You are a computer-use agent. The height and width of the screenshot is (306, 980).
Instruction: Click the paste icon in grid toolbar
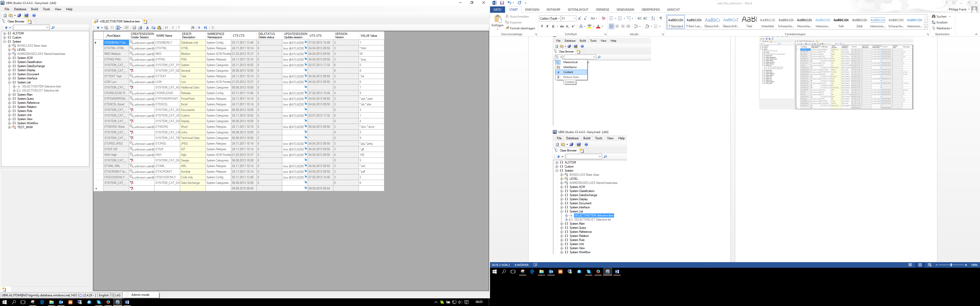point(160,27)
